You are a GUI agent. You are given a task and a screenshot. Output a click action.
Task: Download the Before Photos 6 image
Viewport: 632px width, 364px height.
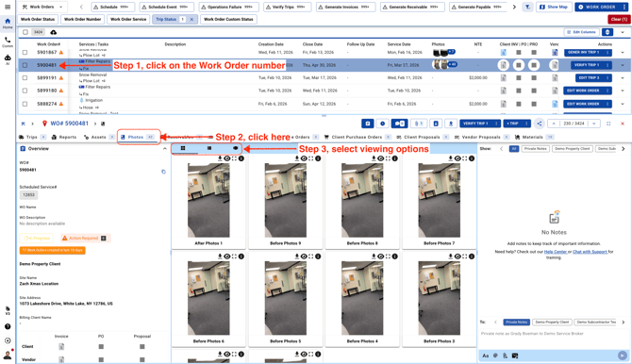tap(220, 256)
